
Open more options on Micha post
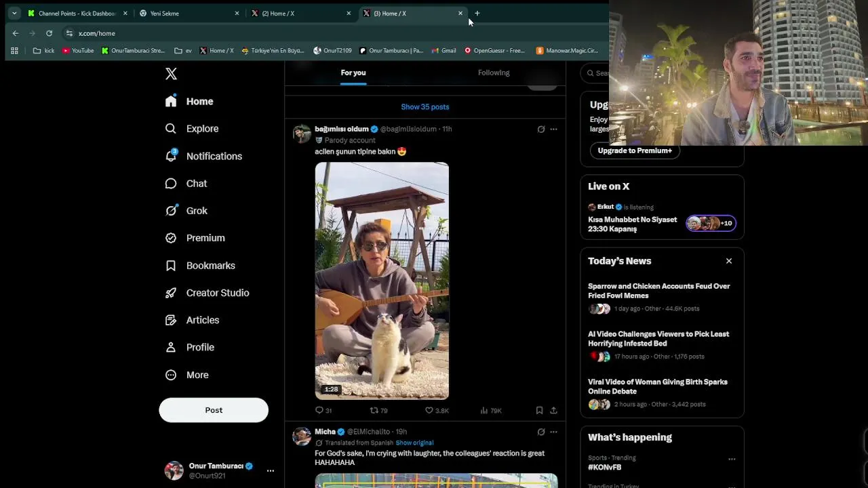[x=553, y=432]
